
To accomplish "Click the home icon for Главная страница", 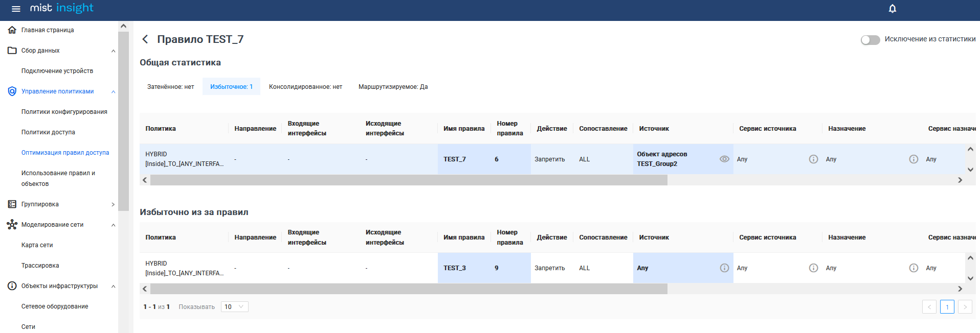I will (12, 30).
